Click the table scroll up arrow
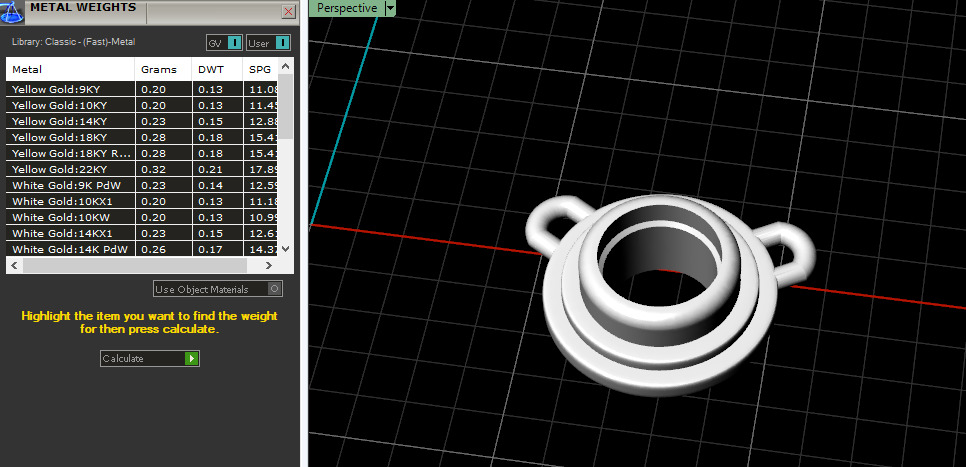This screenshot has width=966, height=467. coord(285,66)
